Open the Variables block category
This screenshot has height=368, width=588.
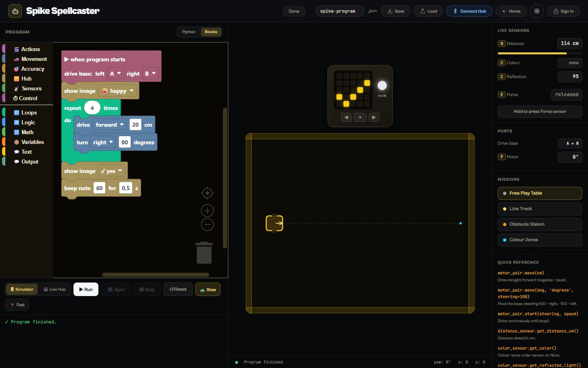pyautogui.click(x=27, y=142)
